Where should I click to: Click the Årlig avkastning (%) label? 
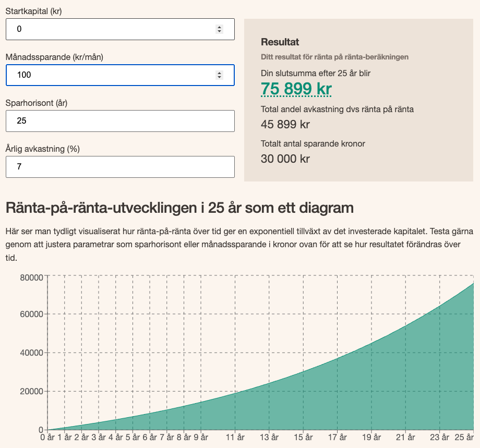42,149
